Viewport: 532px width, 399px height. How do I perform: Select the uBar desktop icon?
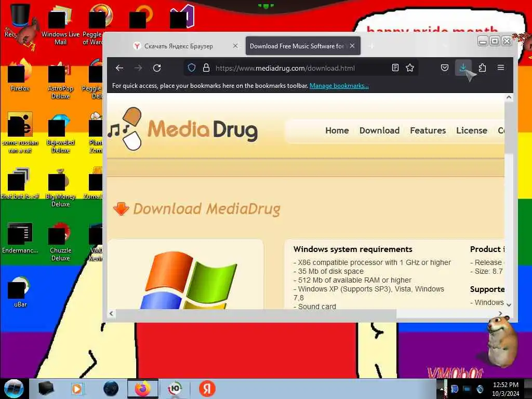coord(20,292)
